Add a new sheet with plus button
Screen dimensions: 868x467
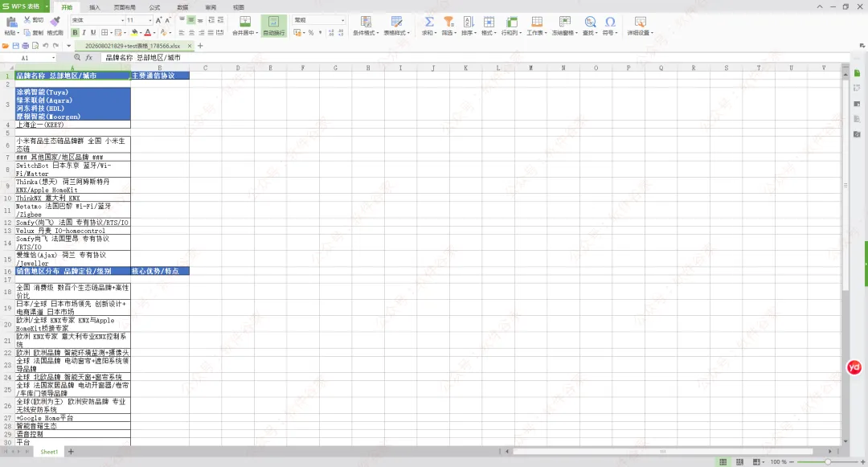pyautogui.click(x=71, y=452)
